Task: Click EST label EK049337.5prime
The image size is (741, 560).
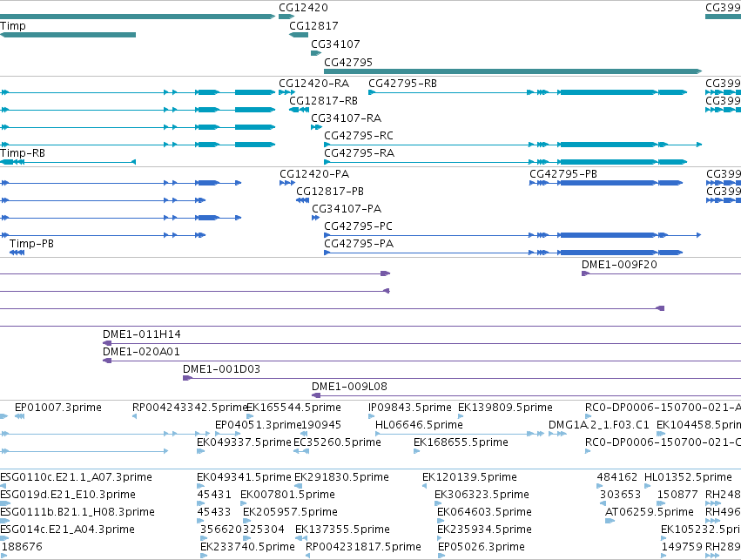Action: tap(244, 442)
